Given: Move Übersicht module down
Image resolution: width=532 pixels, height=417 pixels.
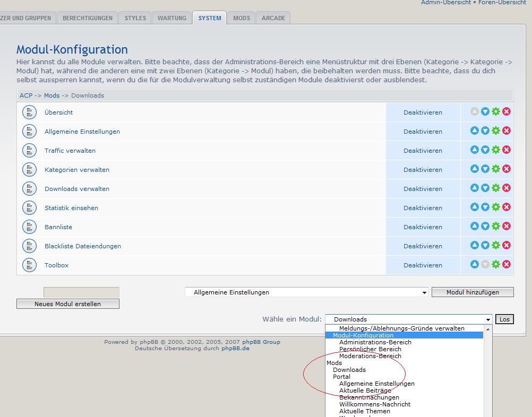Looking at the screenshot, I should click(485, 112).
